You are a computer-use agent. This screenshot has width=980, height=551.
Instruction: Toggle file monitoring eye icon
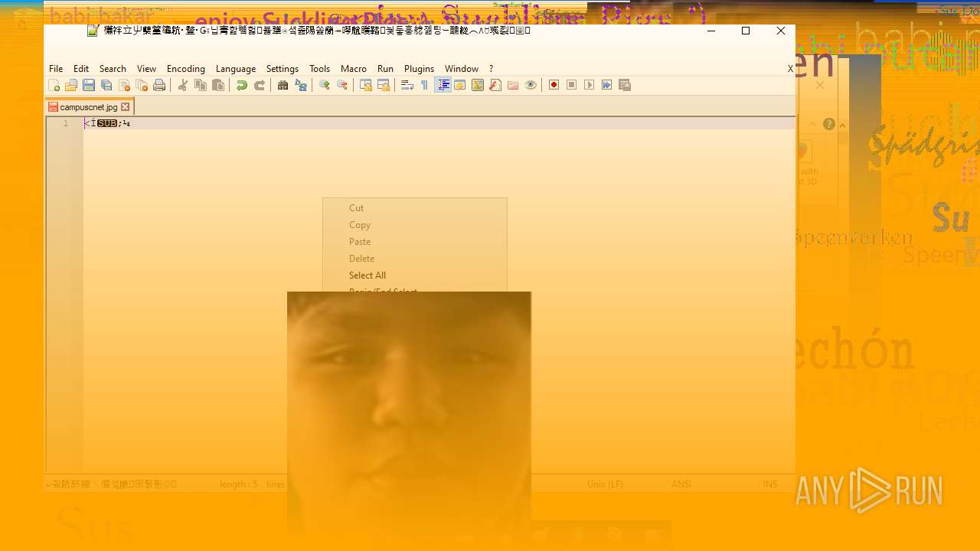tap(531, 85)
